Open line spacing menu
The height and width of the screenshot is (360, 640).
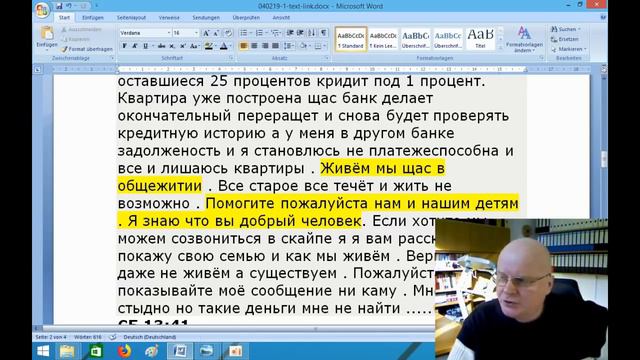289,46
